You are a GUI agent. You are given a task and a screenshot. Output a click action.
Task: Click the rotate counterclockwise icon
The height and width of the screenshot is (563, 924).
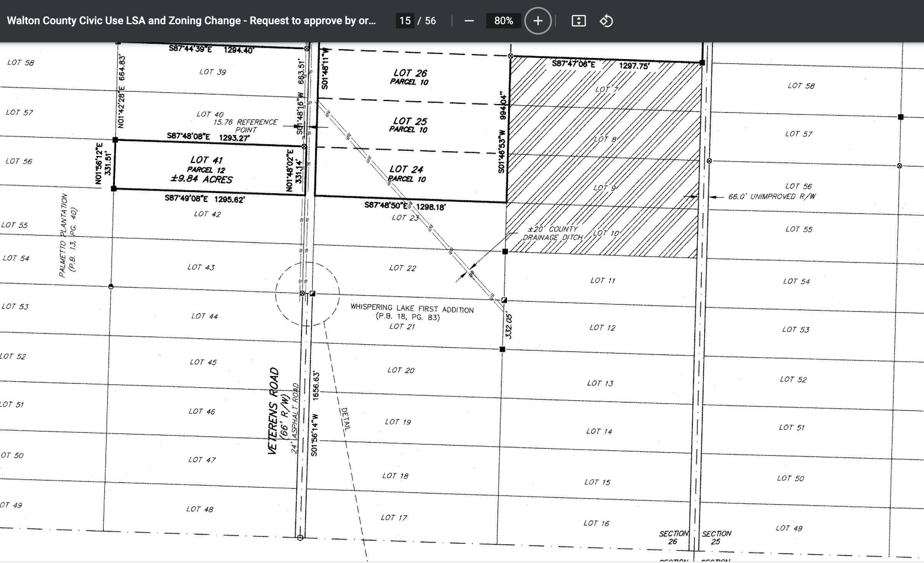coord(606,21)
